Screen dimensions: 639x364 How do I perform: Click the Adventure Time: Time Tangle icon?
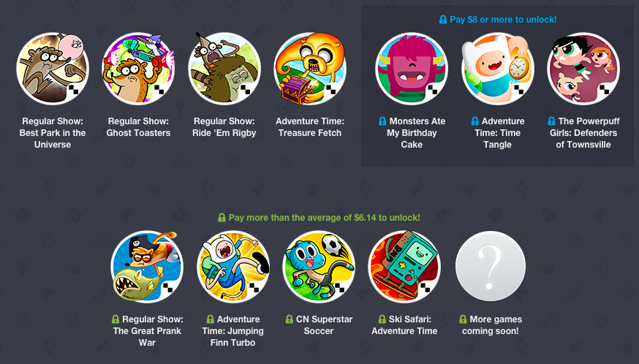click(x=498, y=69)
